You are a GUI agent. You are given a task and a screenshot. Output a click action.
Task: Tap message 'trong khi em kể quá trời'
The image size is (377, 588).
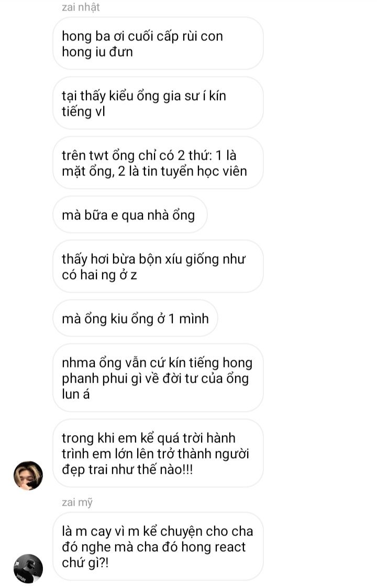158,453
